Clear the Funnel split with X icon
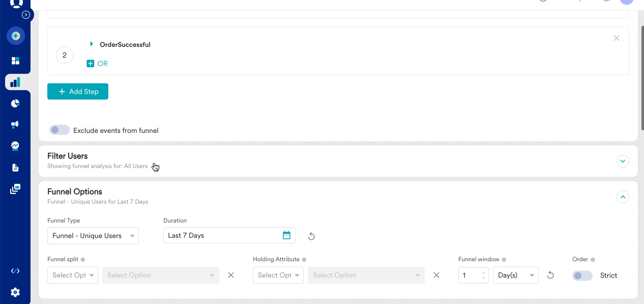644x304 pixels. tap(231, 275)
